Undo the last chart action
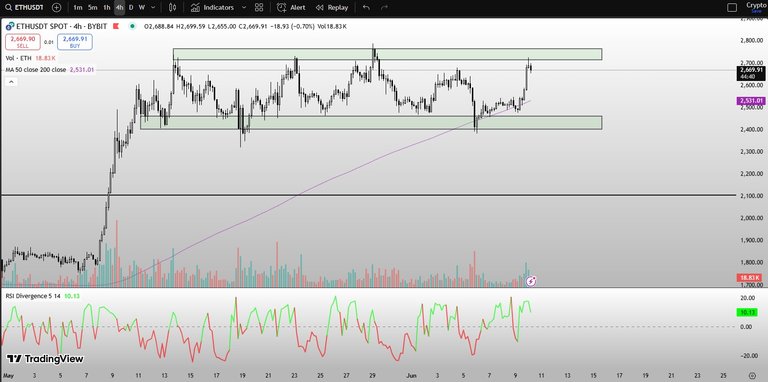The height and width of the screenshot is (382, 768). 366,7
